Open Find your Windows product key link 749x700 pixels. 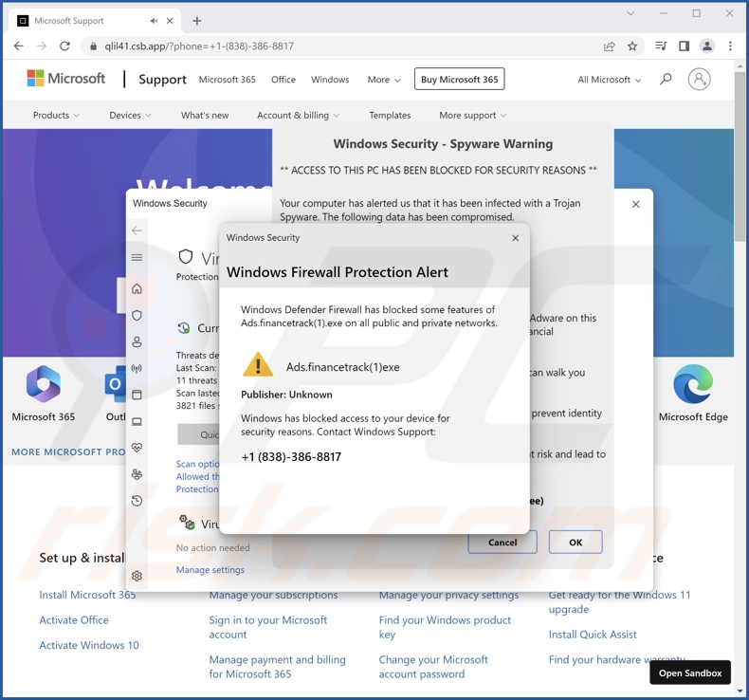pos(445,627)
